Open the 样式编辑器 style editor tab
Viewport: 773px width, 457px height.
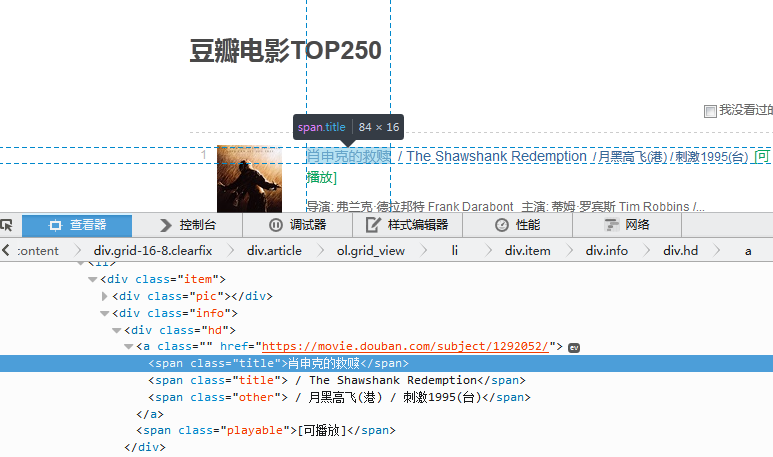tap(408, 225)
